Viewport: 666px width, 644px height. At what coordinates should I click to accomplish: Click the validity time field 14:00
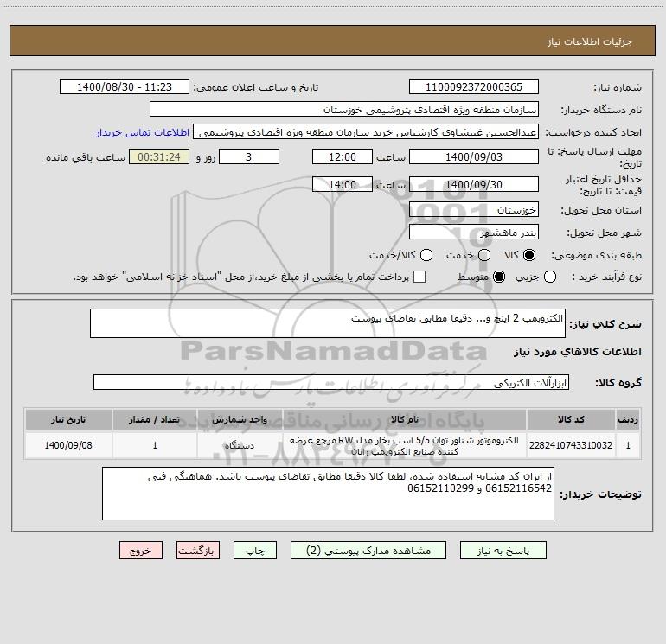pos(343,185)
